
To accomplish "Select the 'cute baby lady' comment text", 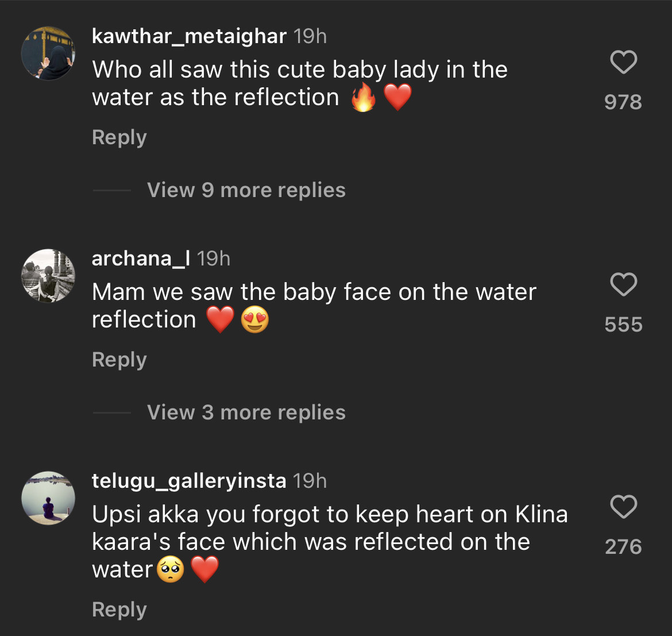I will pos(299,83).
